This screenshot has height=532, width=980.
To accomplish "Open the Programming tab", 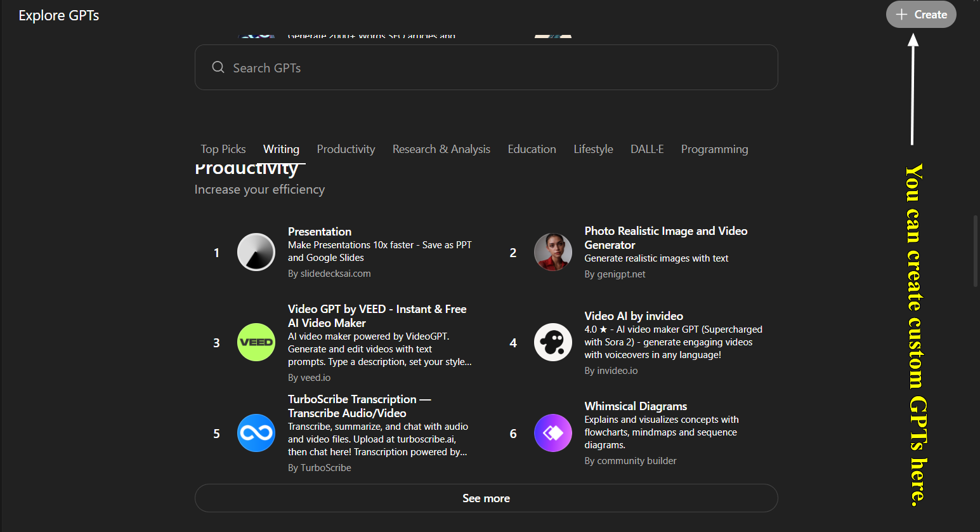I will 714,149.
